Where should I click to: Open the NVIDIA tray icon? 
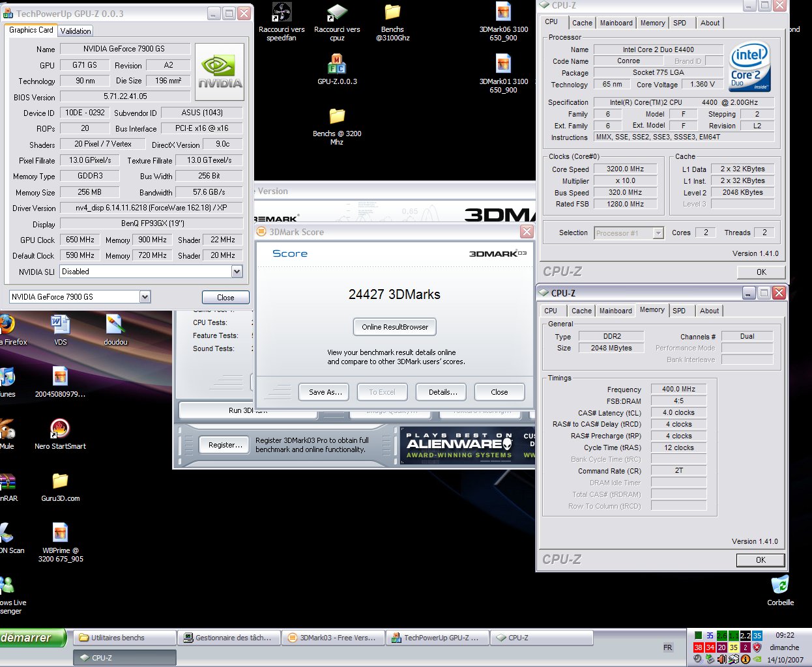(757, 659)
